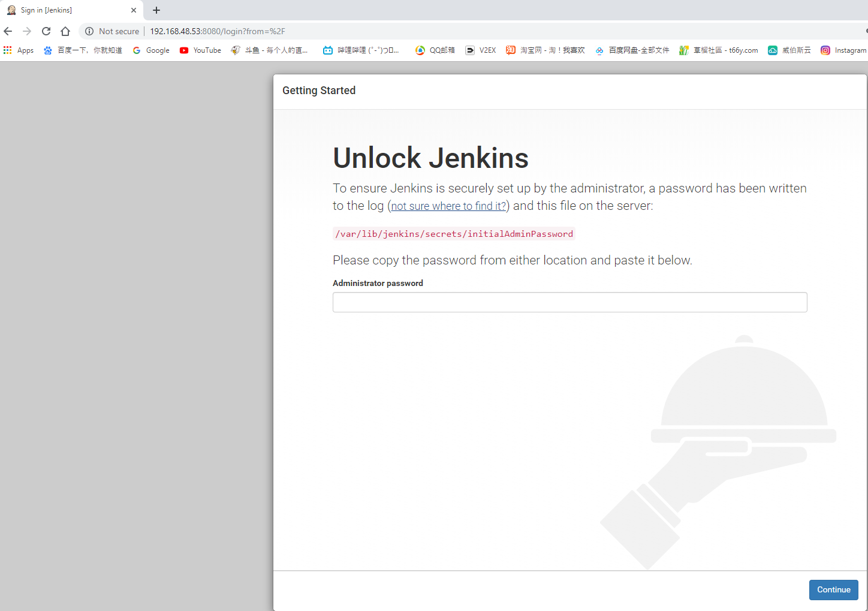Click the Getting Started title
Image resolution: width=868 pixels, height=611 pixels.
click(319, 91)
